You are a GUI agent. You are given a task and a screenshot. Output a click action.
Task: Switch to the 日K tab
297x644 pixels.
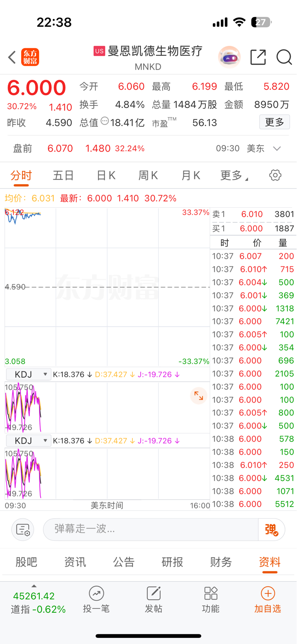pyautogui.click(x=106, y=176)
